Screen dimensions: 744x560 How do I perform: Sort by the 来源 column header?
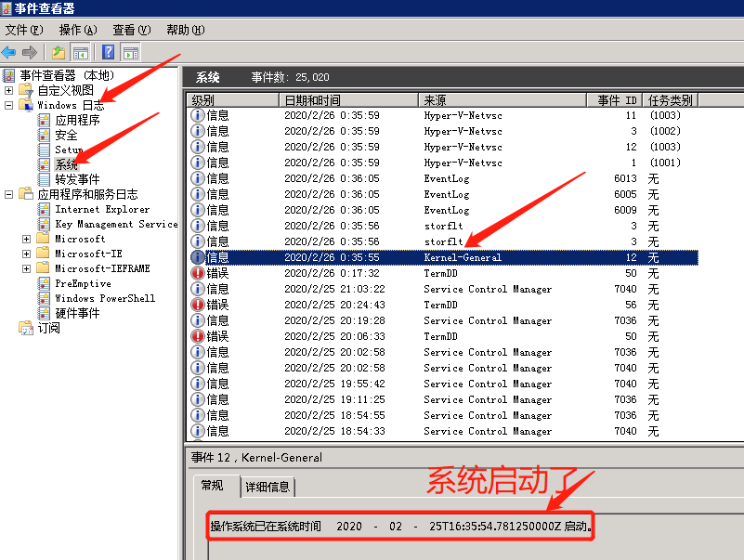(x=503, y=100)
